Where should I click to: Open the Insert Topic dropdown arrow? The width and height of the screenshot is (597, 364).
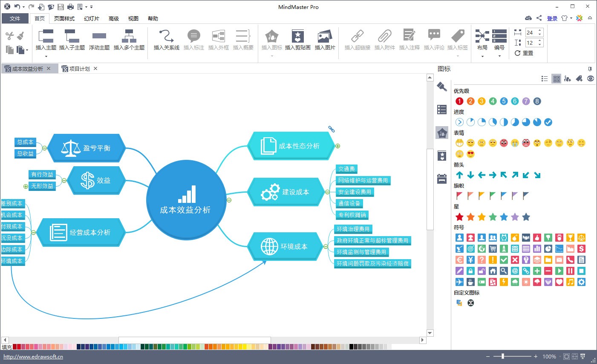[x=46, y=56]
